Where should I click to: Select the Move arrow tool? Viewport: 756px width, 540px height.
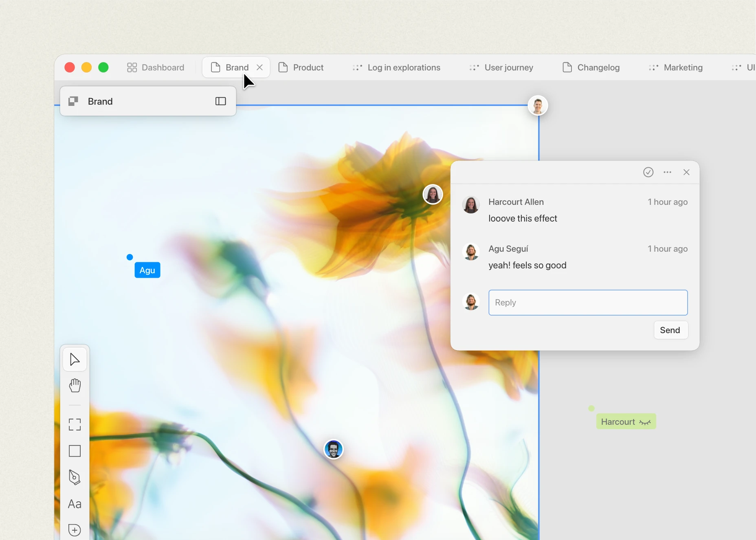coord(75,360)
